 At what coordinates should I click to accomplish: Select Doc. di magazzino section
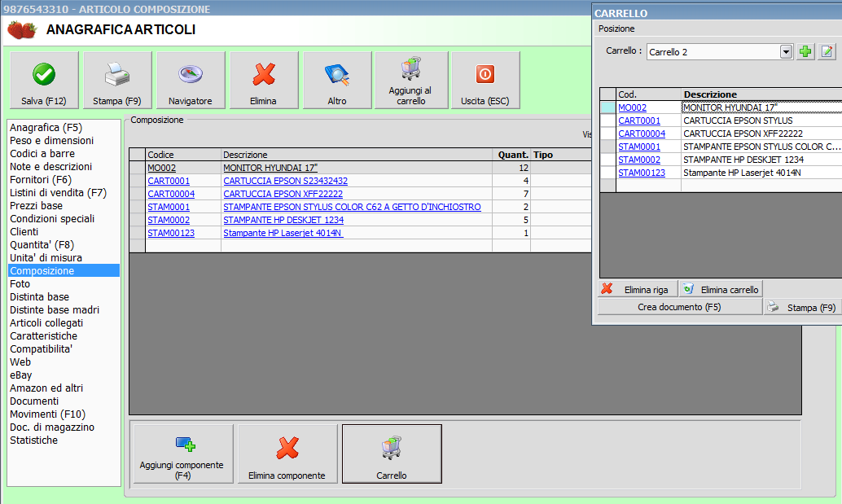pos(51,427)
